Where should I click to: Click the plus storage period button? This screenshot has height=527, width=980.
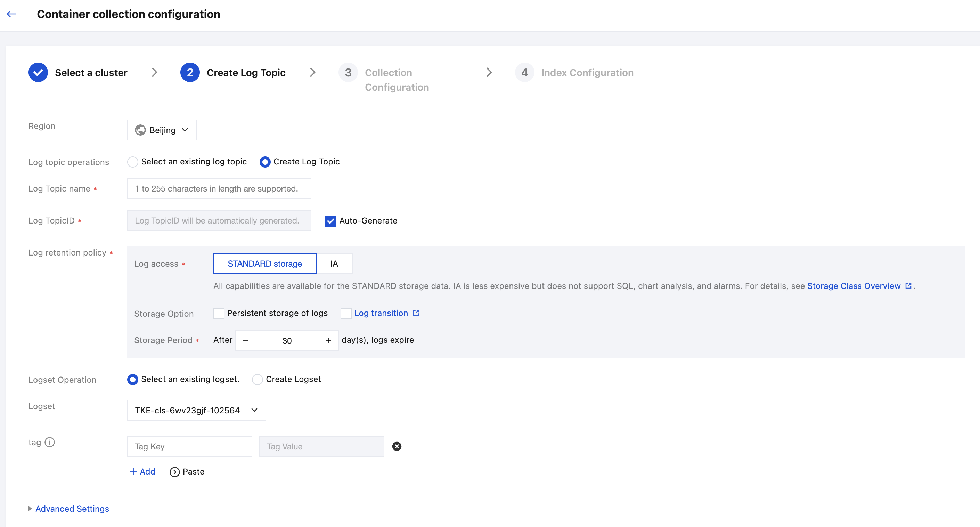pyautogui.click(x=328, y=341)
